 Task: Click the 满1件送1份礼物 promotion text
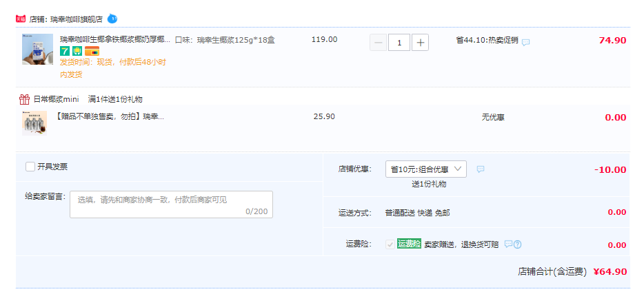116,99
